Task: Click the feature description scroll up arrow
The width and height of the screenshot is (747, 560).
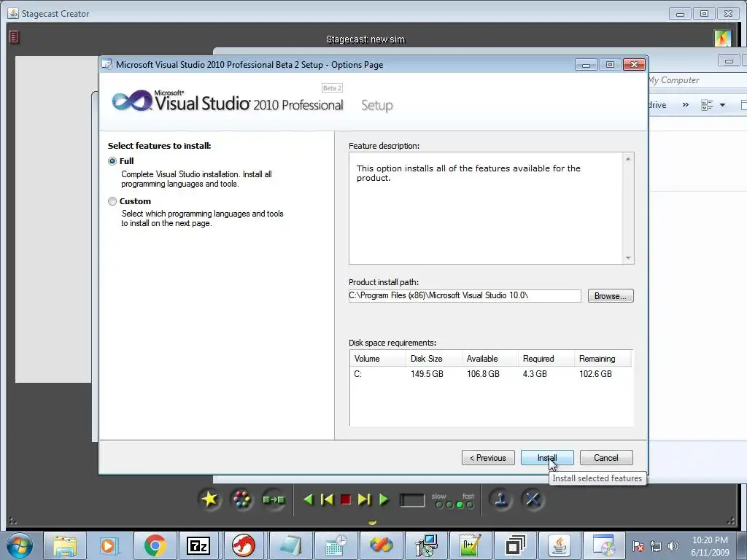Action: (628, 159)
